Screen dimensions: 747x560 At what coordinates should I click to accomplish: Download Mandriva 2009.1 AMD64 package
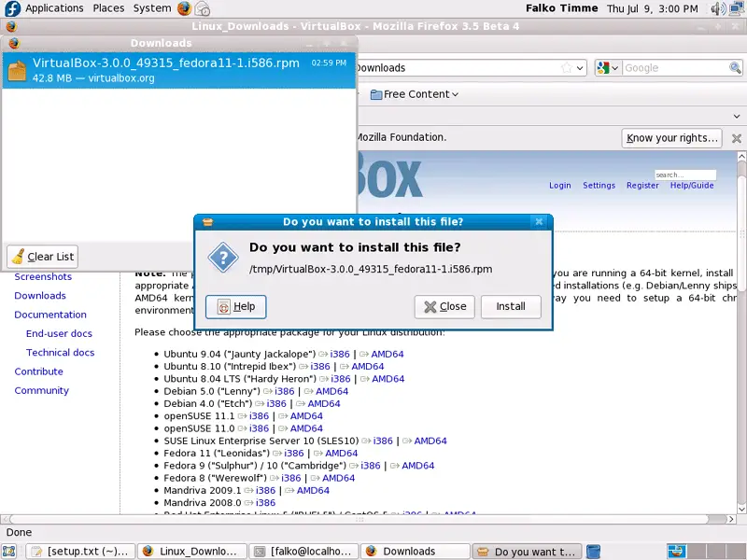click(313, 491)
